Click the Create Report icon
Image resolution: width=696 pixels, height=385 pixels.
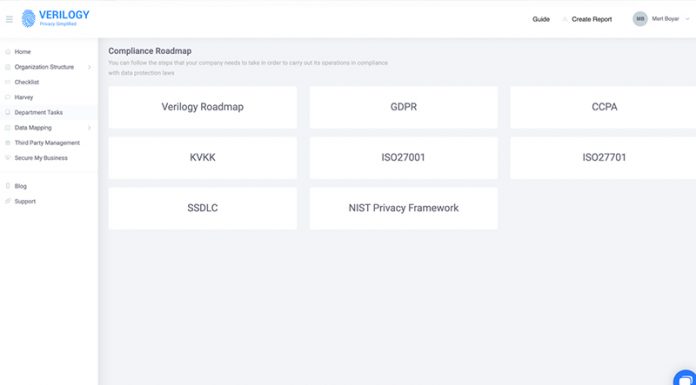(x=565, y=20)
